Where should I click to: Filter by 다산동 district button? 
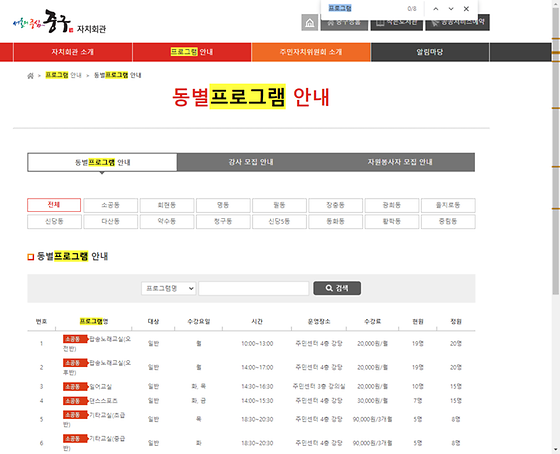(x=110, y=221)
